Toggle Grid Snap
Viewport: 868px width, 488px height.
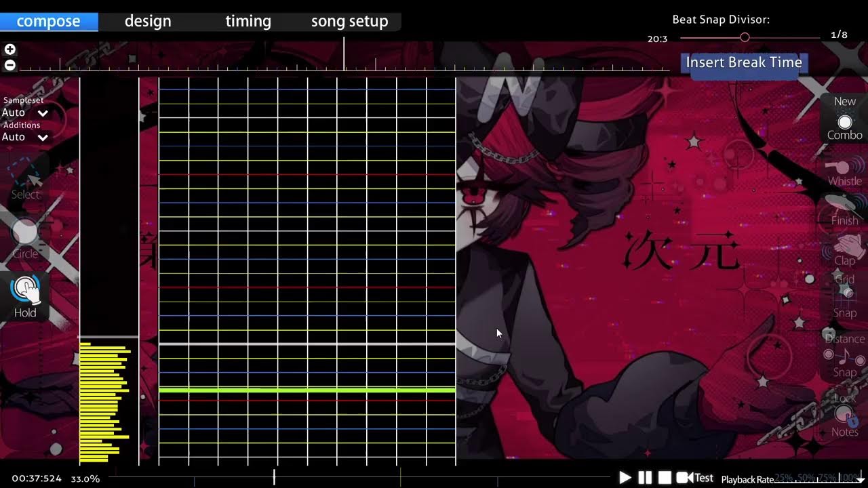[845, 296]
